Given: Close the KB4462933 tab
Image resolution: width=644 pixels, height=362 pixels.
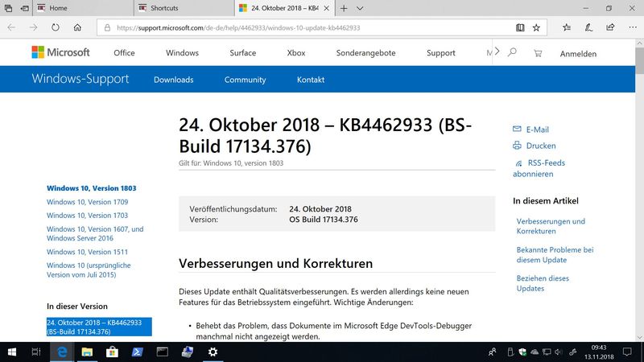Looking at the screenshot, I should (x=327, y=8).
